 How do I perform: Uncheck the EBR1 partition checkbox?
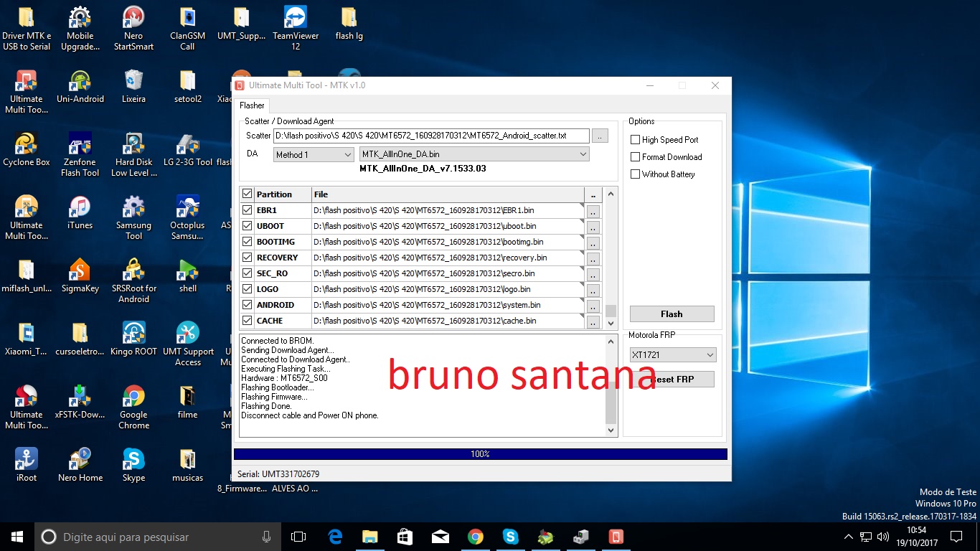tap(248, 210)
